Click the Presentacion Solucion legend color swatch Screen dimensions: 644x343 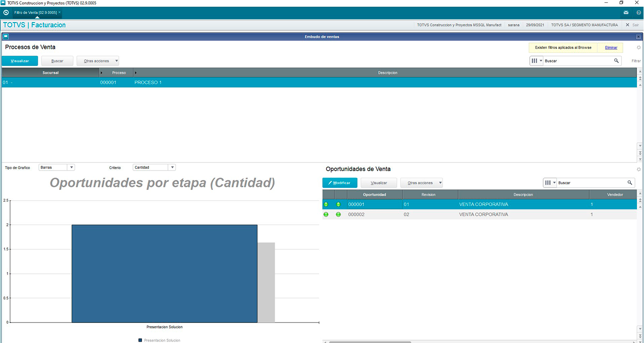point(140,340)
